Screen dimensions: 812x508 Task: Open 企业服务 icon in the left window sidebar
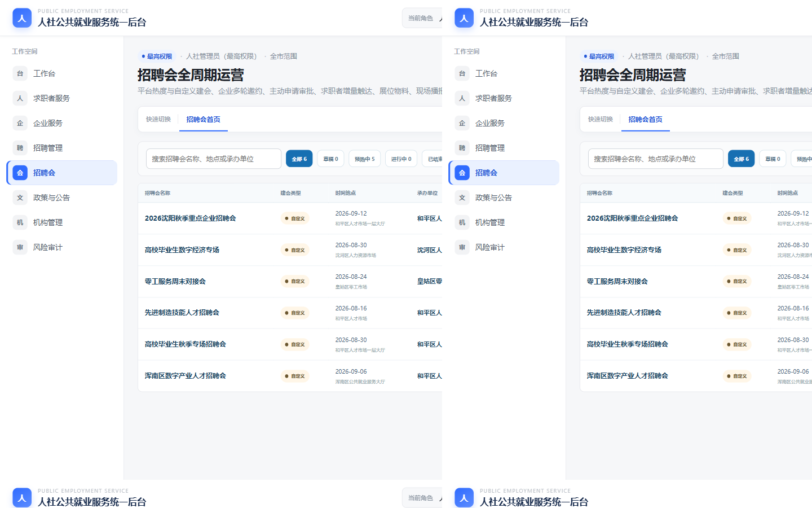[x=20, y=123]
